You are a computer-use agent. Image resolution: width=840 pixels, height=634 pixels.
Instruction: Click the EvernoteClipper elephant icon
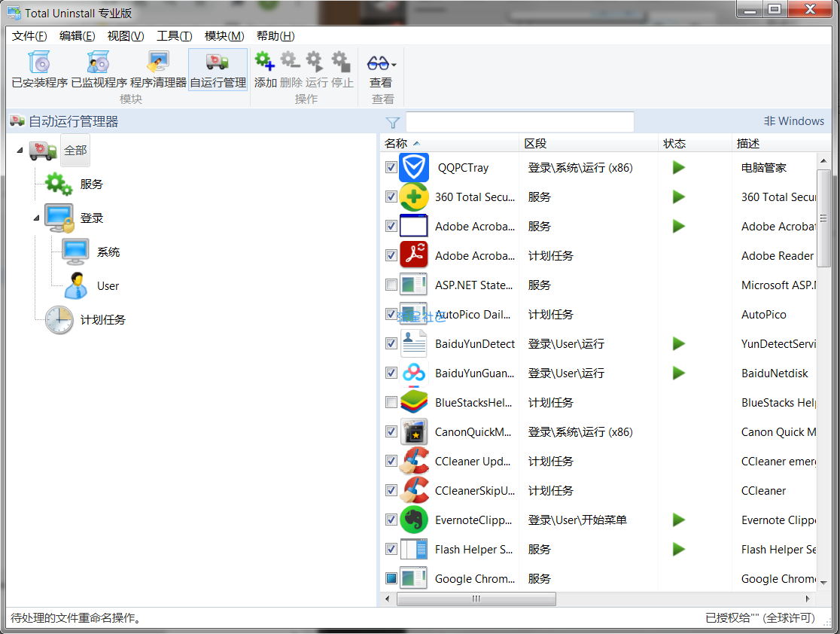(x=414, y=520)
